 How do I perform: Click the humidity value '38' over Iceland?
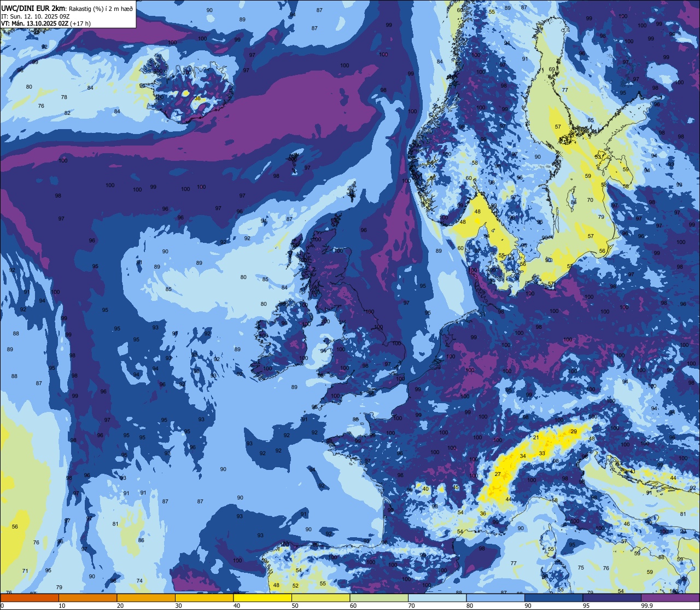click(197, 99)
